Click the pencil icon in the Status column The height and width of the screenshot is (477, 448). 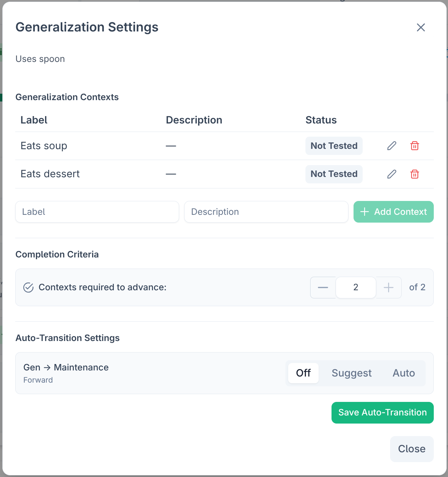(x=391, y=146)
